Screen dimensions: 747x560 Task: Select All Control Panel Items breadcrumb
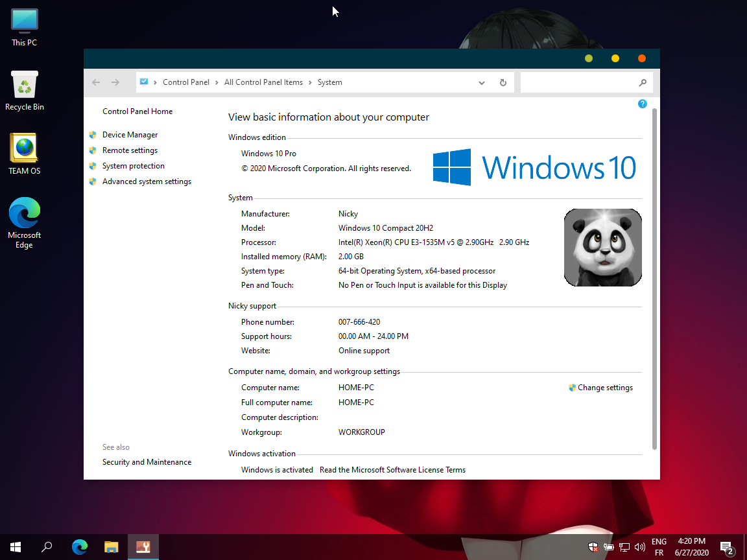tap(263, 82)
